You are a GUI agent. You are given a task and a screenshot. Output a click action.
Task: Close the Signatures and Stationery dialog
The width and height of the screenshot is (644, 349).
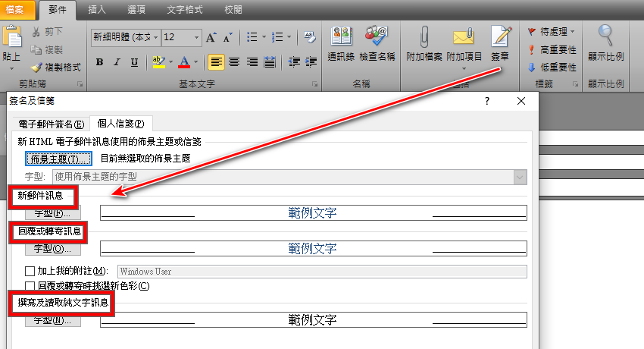[521, 101]
